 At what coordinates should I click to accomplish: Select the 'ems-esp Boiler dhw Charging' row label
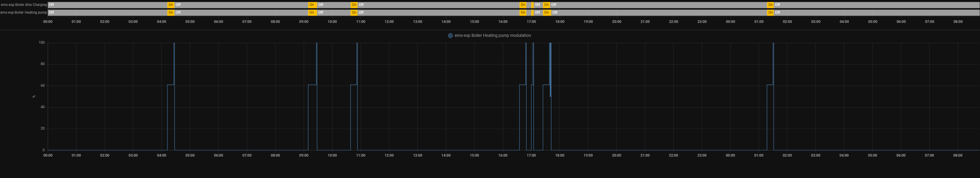tap(24, 4)
